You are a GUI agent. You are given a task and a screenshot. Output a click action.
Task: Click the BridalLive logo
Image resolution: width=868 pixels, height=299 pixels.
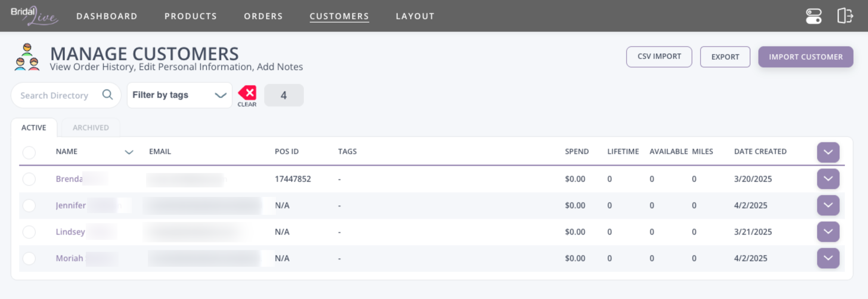(x=34, y=16)
